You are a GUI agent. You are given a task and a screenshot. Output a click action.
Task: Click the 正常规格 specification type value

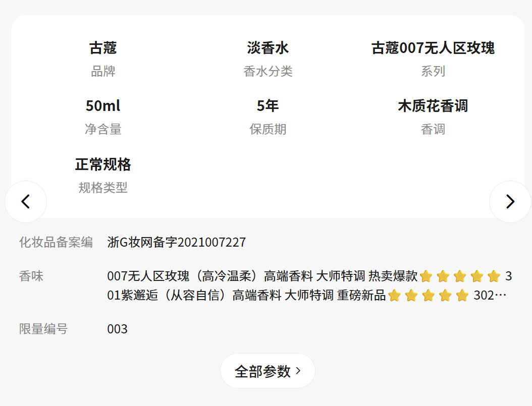(x=103, y=164)
